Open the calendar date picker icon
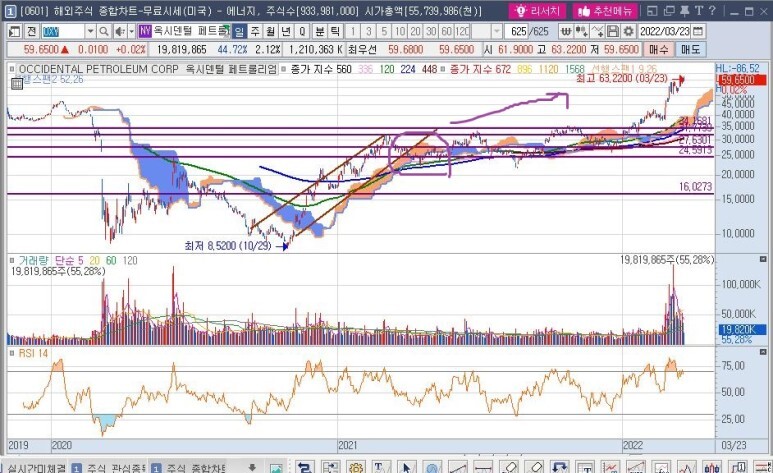Screen dimensions: 773x473 [698, 32]
